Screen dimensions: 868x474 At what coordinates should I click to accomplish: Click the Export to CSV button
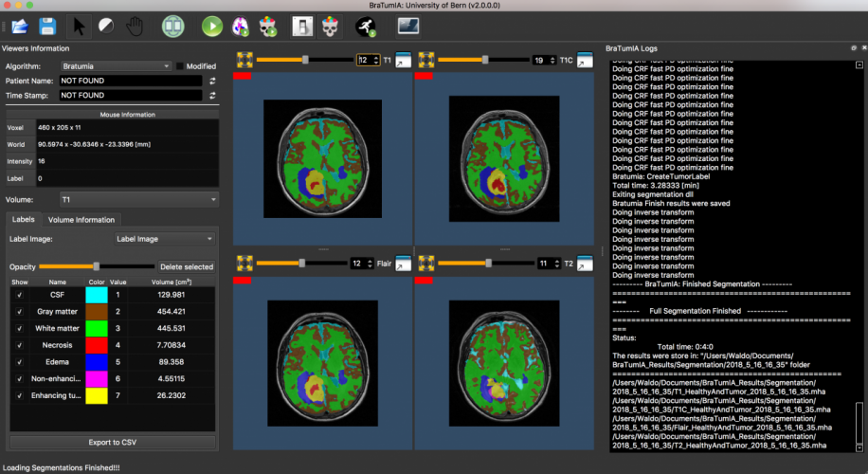point(112,442)
